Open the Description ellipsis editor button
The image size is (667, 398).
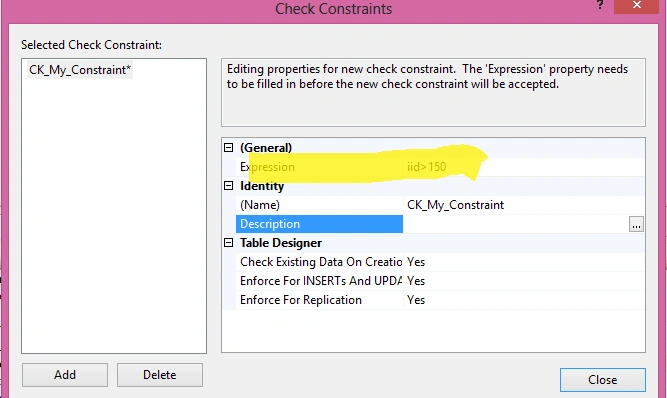(636, 224)
